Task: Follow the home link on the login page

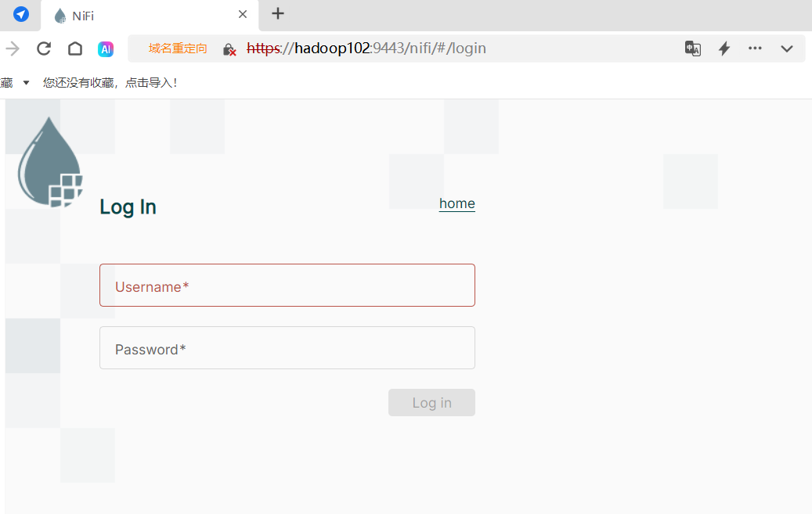Action: (x=457, y=203)
